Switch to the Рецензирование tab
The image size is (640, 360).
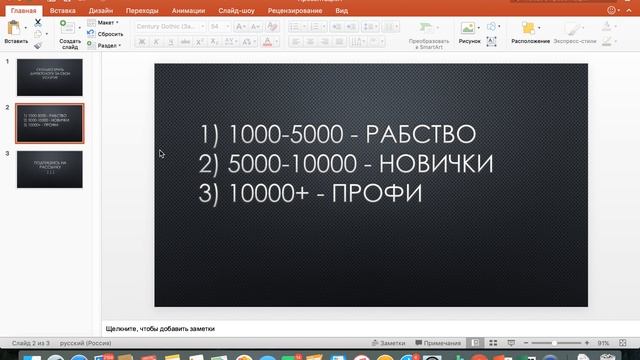[295, 11]
